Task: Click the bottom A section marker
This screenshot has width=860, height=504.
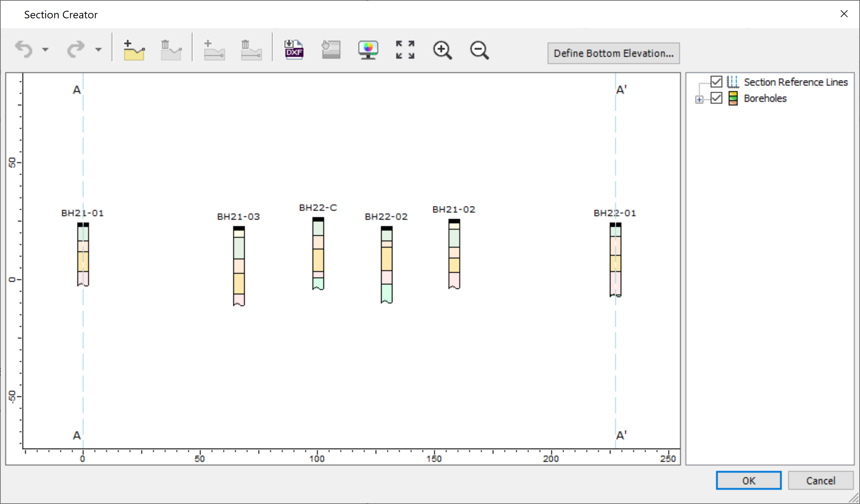Action: click(x=77, y=436)
